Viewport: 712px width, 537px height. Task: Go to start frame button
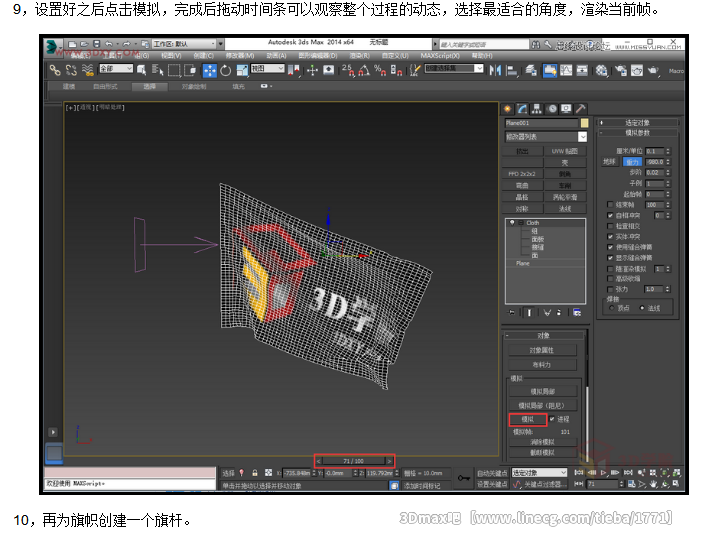(578, 473)
